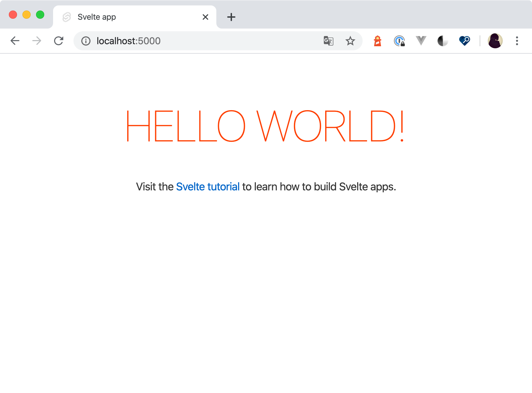Image resolution: width=532 pixels, height=393 pixels.
Task: Click the forward navigation arrow
Action: click(x=37, y=41)
